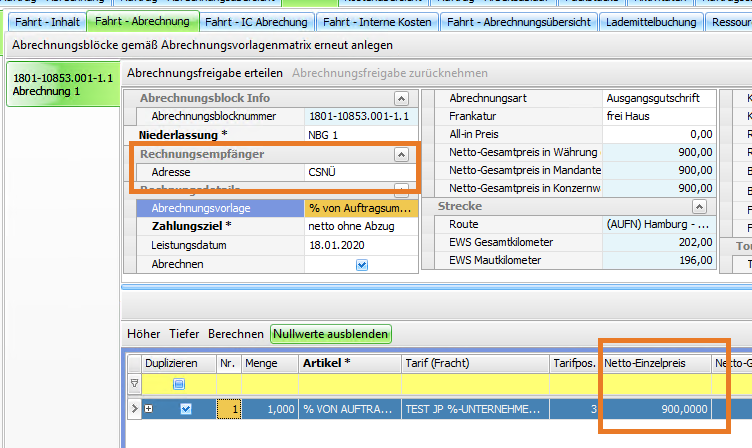The image size is (752, 448).
Task: Move item up with Höher
Action: (x=144, y=333)
